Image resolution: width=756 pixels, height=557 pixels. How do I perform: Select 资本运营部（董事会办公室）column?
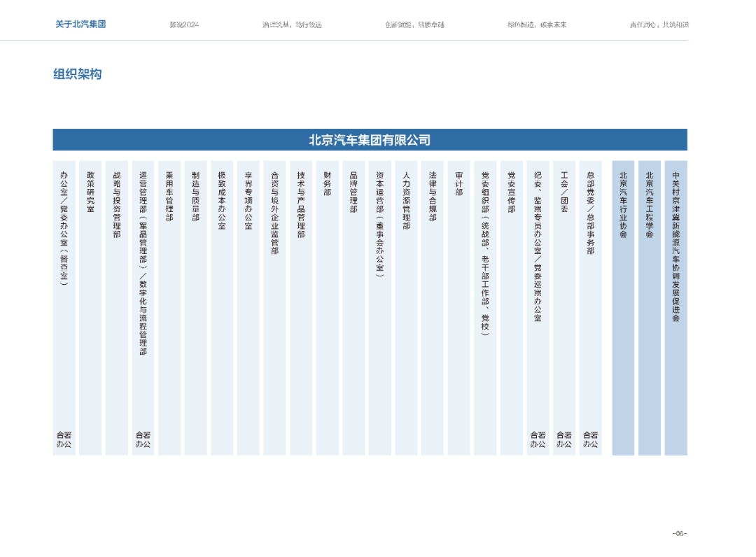(380, 308)
